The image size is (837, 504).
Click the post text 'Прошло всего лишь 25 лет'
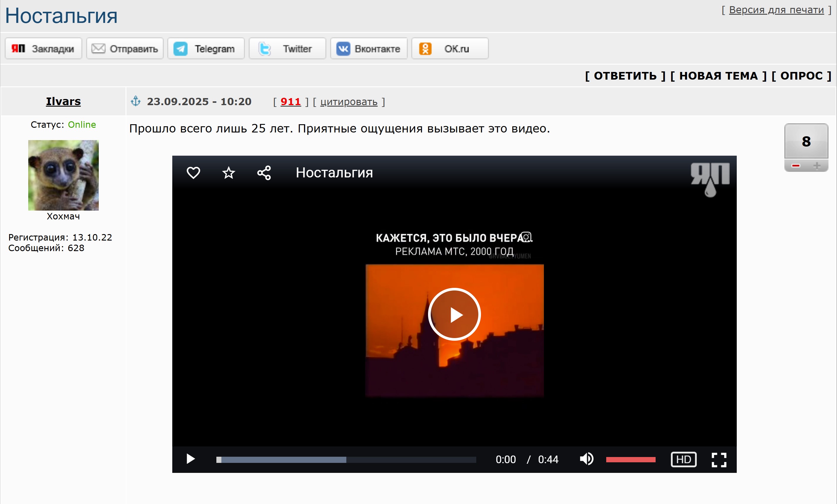tap(210, 129)
